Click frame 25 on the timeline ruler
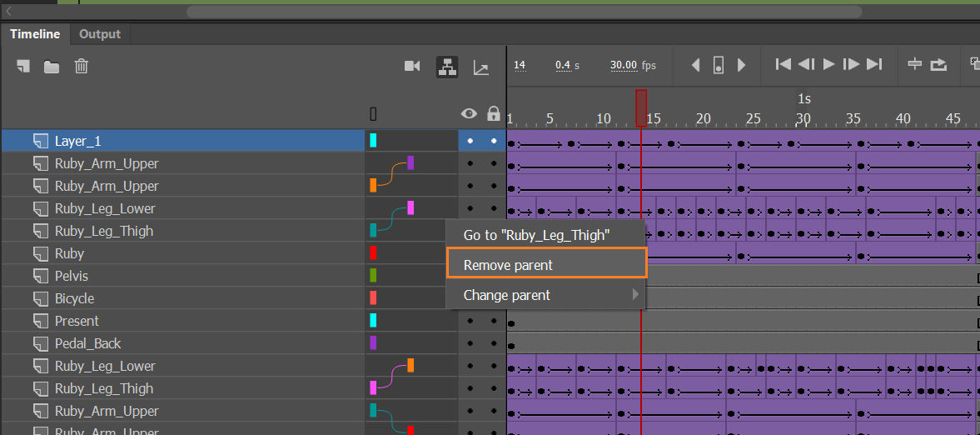The height and width of the screenshot is (435, 980). [754, 118]
